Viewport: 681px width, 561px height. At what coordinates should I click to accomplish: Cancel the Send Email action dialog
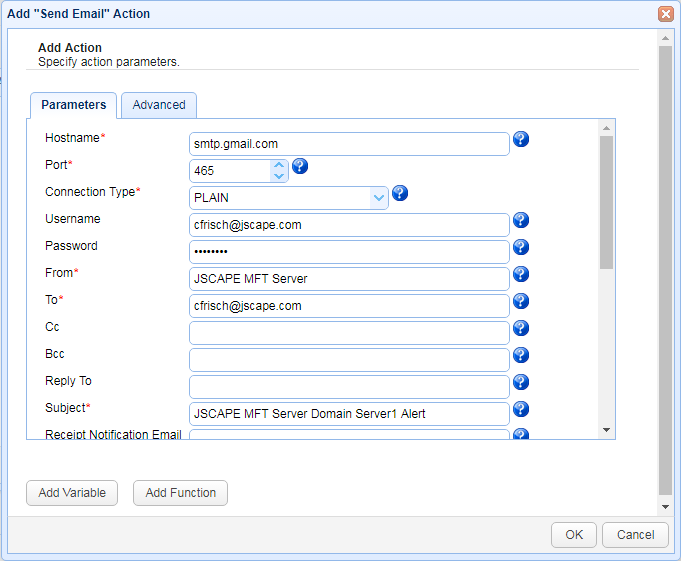[635, 535]
